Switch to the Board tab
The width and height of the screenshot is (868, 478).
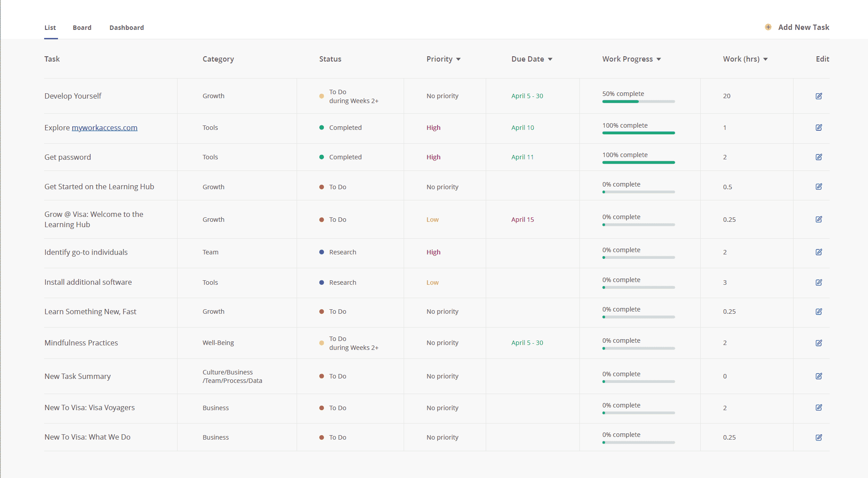[82, 28]
